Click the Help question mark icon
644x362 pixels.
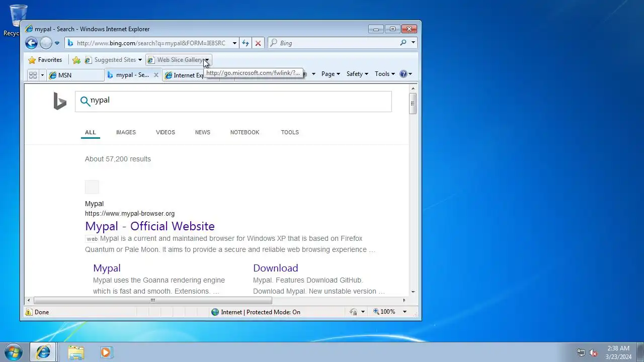[x=404, y=74]
